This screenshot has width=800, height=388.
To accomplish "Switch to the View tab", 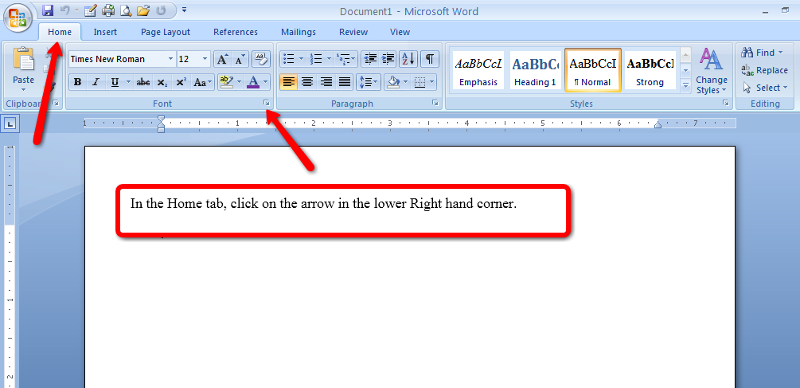I will 400,32.
